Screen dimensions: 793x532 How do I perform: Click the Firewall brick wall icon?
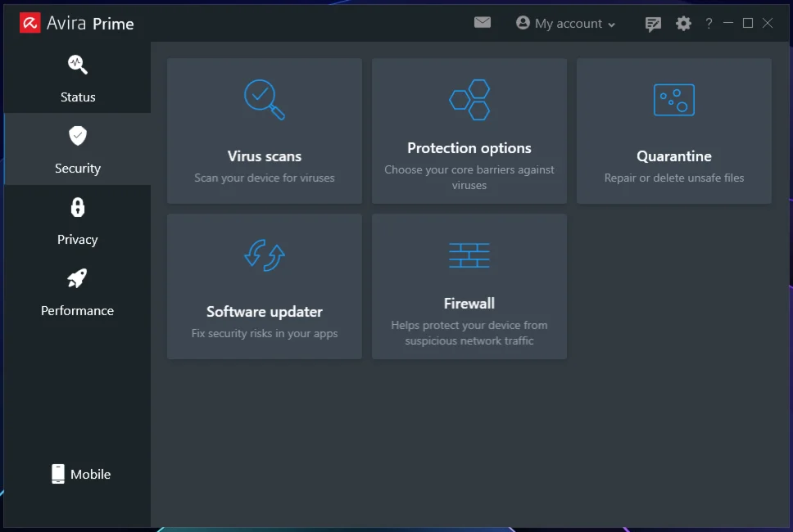click(469, 255)
